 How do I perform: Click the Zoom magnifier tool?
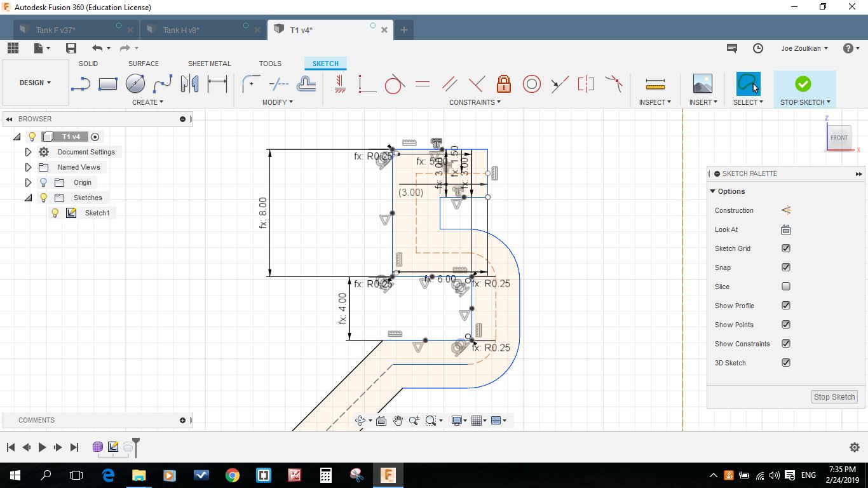click(414, 421)
